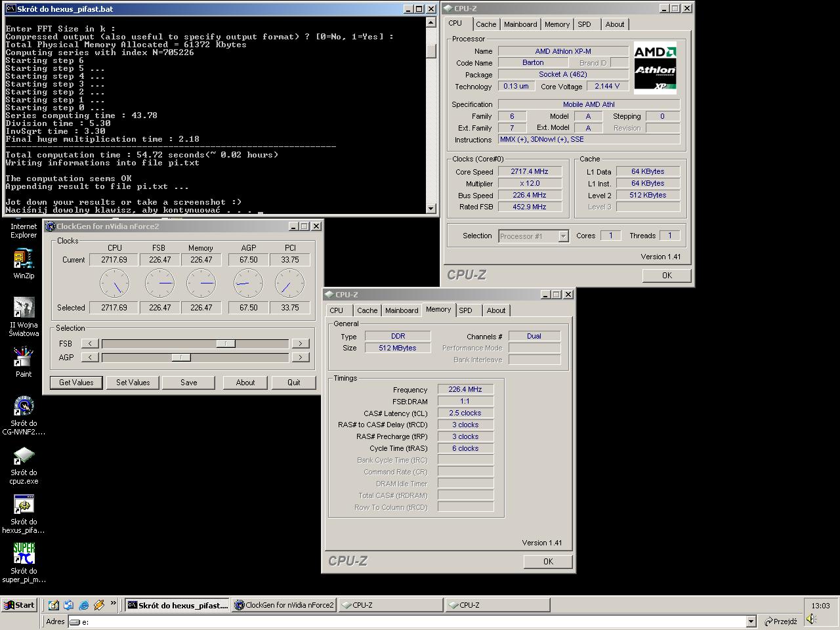Click the Multiplier x 12.0 field

(530, 183)
